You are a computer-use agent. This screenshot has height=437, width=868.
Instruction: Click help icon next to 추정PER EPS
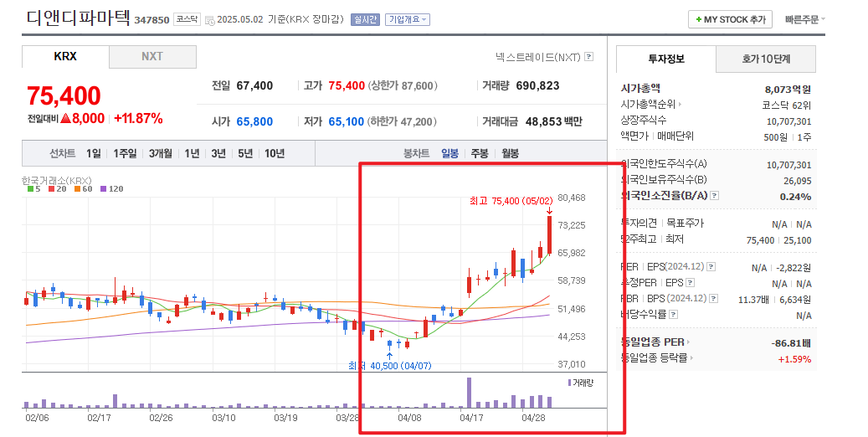pos(690,282)
